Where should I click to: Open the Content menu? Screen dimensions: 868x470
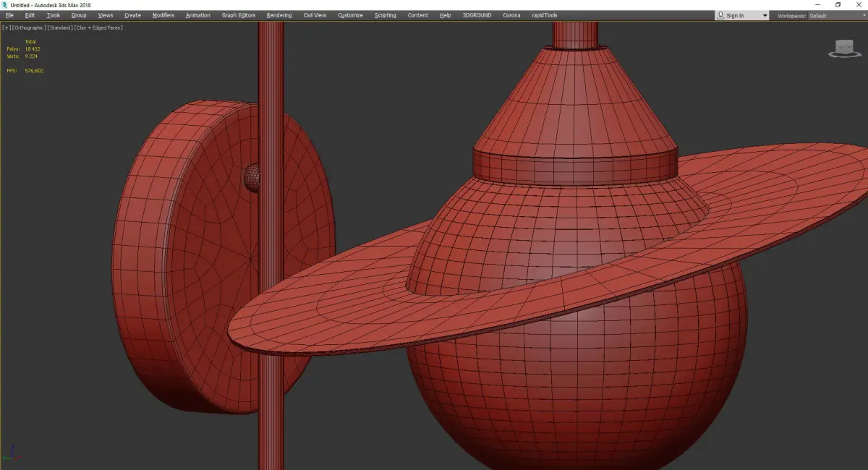tap(418, 15)
